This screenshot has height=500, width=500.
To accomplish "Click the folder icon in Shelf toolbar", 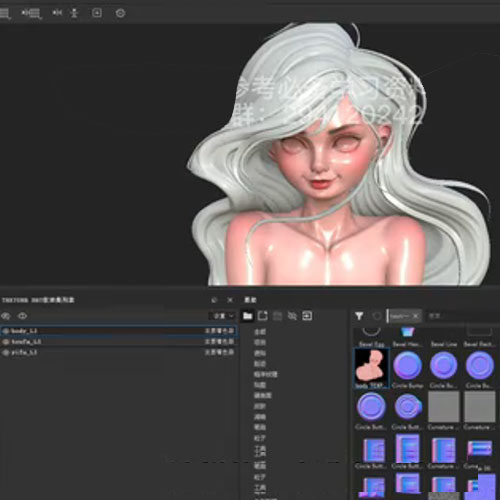I will 247,316.
